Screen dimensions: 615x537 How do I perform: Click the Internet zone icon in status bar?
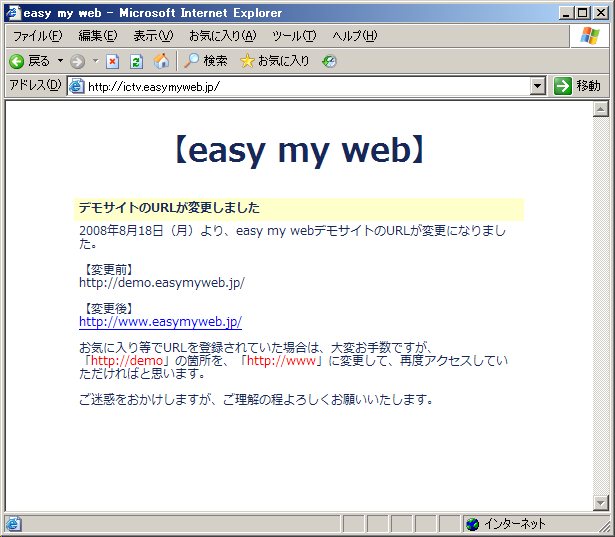(x=472, y=524)
